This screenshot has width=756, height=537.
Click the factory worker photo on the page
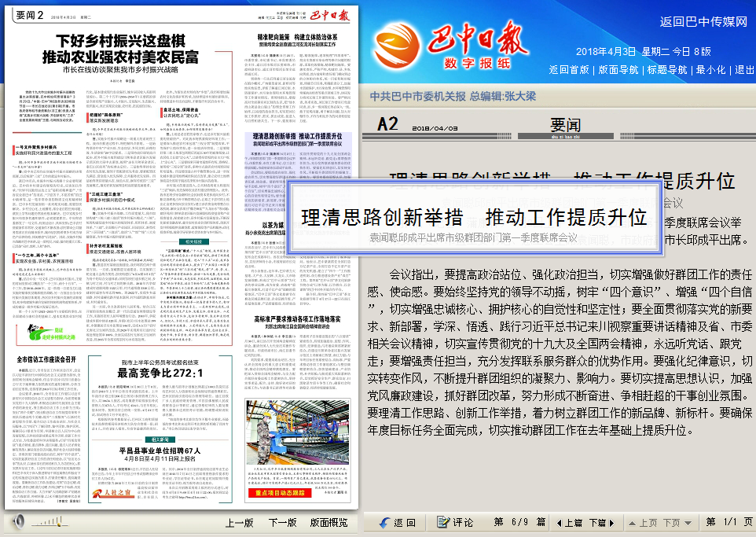(298, 432)
